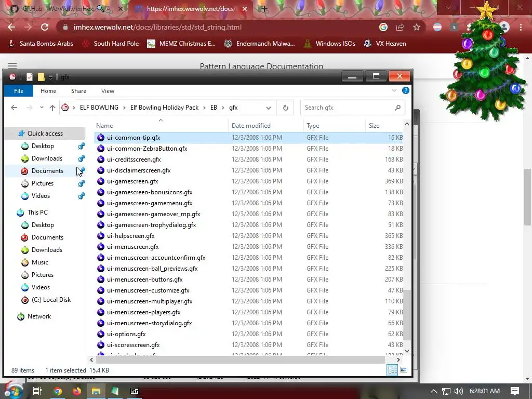Click the ornament icon of ui-scoresscreen.gfx
Image resolution: width=532 pixels, height=399 pixels.
pyautogui.click(x=101, y=345)
